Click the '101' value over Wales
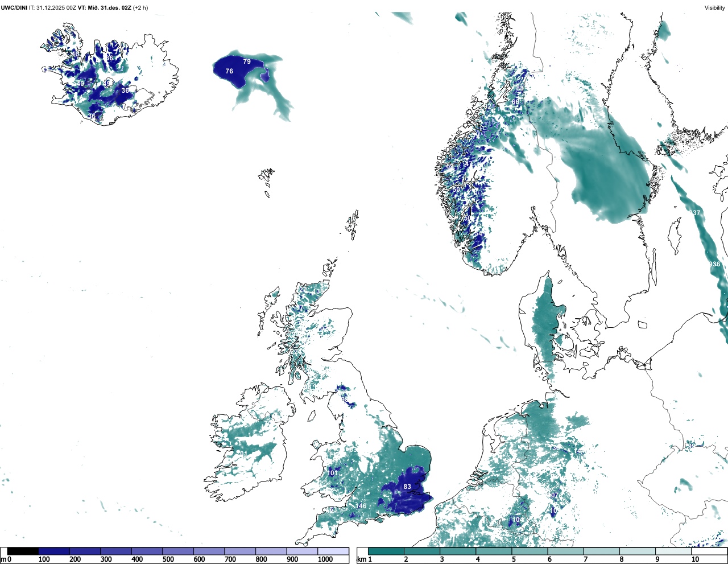728x564 pixels. pyautogui.click(x=333, y=473)
